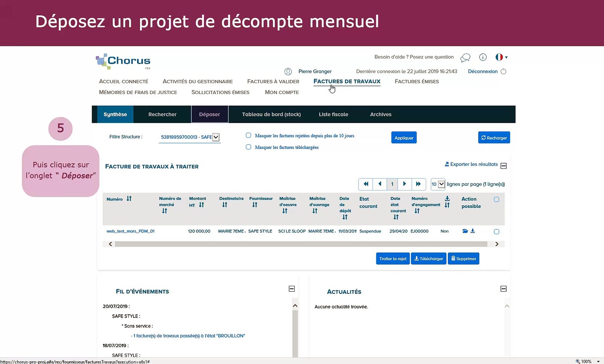Open the Liste fiscale tab

coord(334,114)
